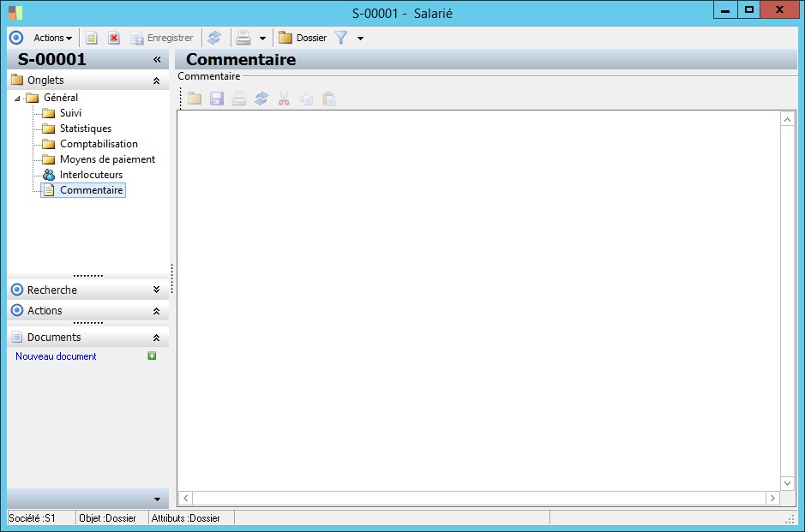Click the Documents page icon
This screenshot has height=532, width=805.
pos(17,337)
